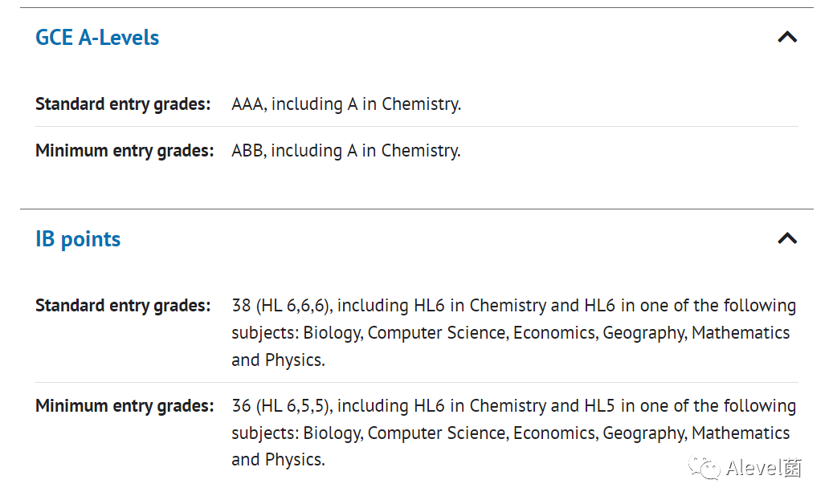Screen dimensions: 829x504
Task: Select A-Levels Standard entry grades label
Action: [x=123, y=104]
